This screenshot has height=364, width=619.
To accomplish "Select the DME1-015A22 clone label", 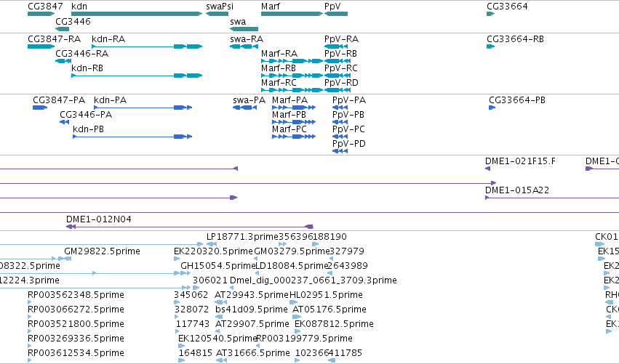I will 517,190.
